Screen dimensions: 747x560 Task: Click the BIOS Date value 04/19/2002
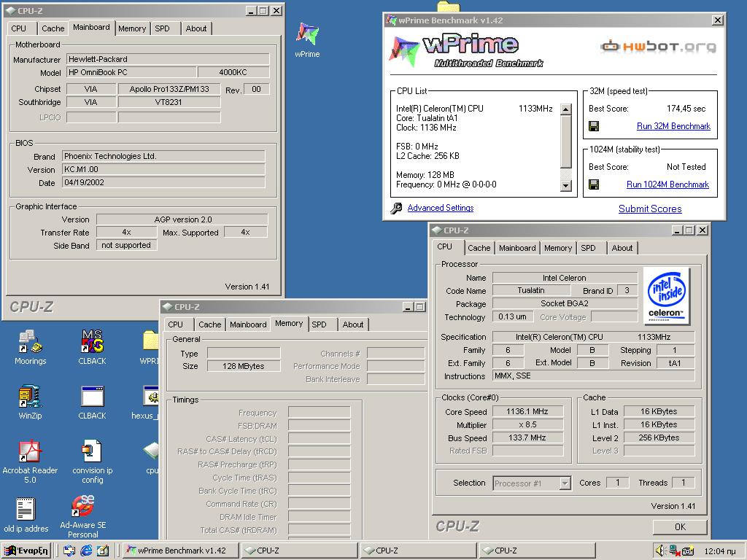coord(163,182)
